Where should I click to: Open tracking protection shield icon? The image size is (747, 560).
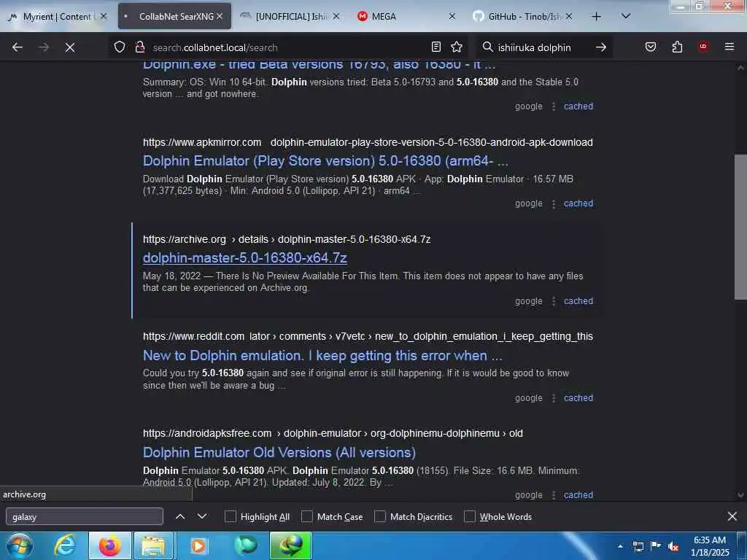120,47
